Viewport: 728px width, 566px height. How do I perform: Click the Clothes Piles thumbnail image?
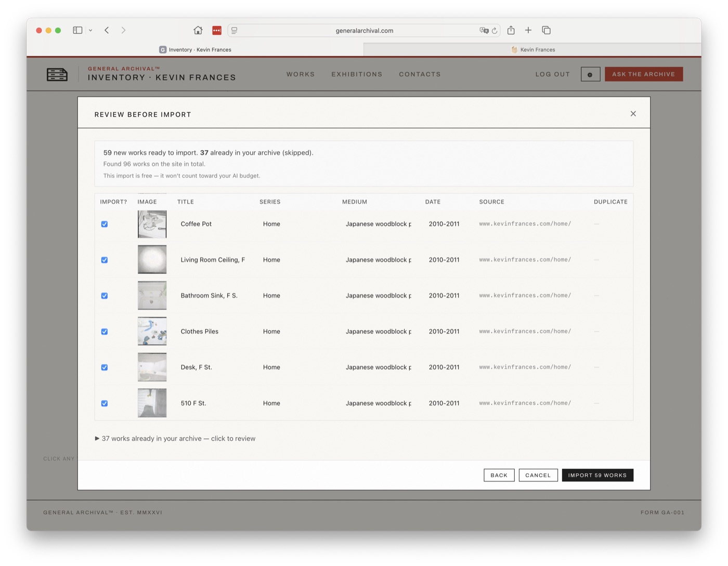point(152,332)
